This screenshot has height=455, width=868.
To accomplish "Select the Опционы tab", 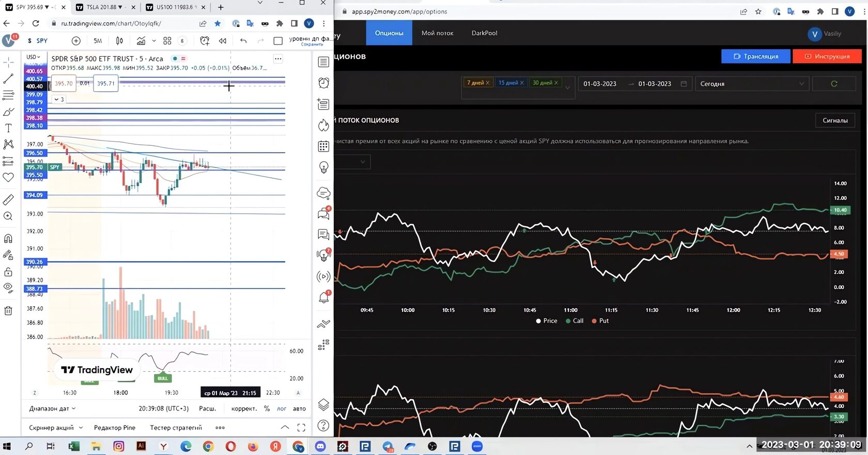I will 389,33.
